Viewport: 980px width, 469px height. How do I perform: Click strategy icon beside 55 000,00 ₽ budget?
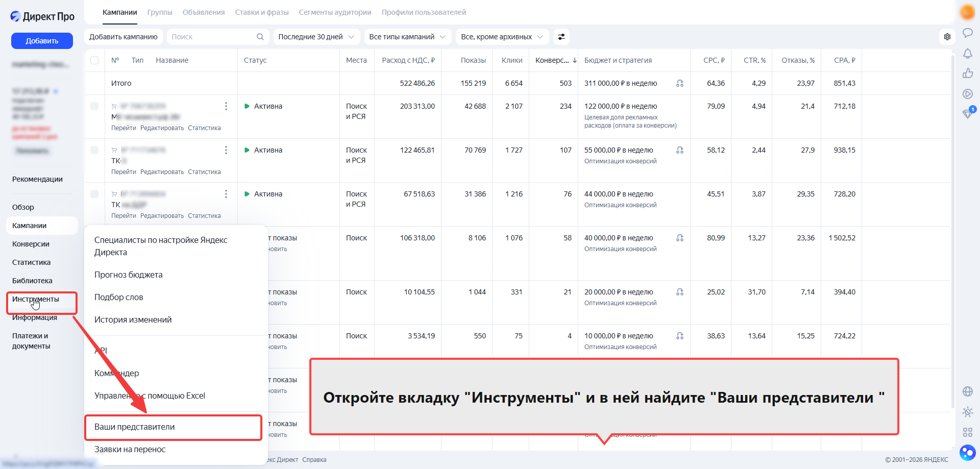click(x=680, y=150)
